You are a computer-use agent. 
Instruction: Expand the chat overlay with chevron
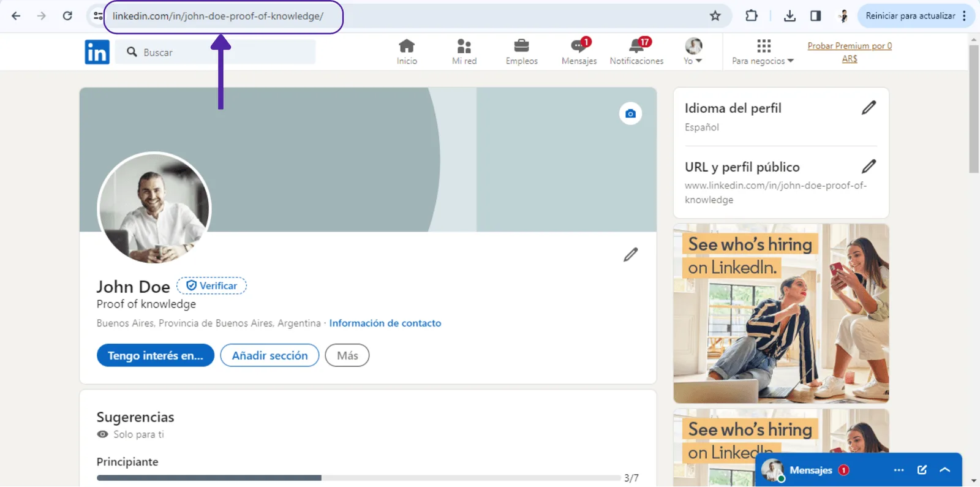(945, 470)
